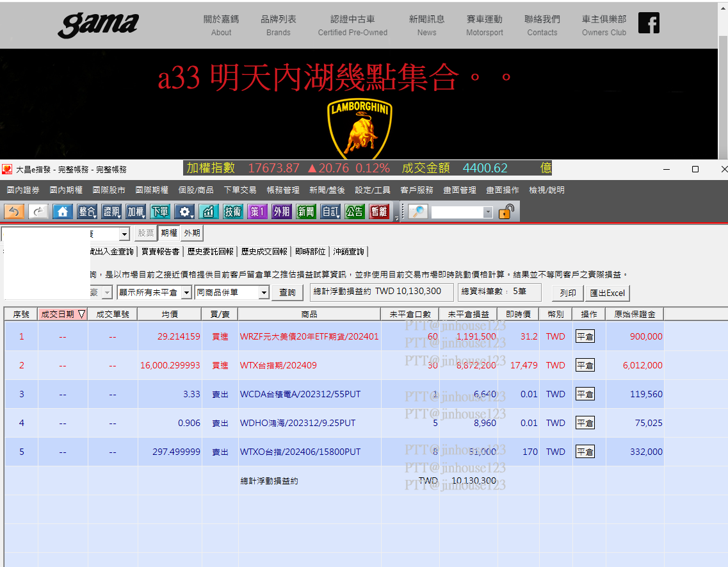The width and height of the screenshot is (728, 567).
Task: Switch to the 股票 tab
Action: tap(146, 233)
